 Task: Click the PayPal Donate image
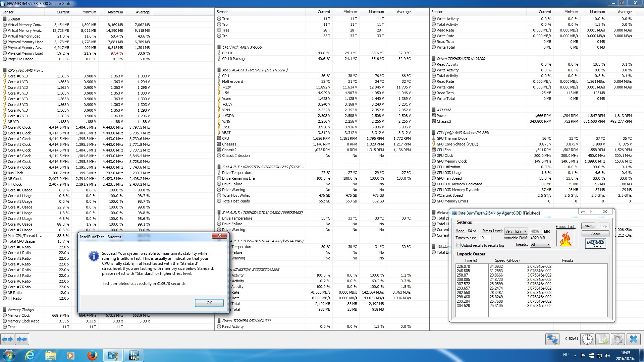click(x=595, y=243)
